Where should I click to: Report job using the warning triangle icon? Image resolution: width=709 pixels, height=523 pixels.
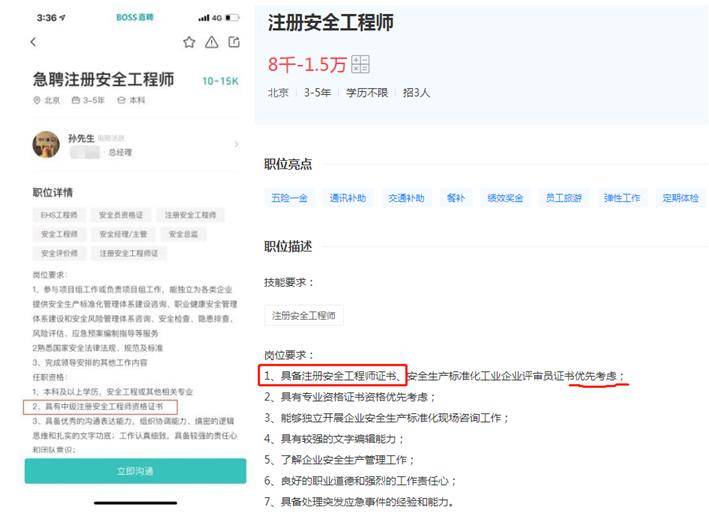tap(212, 42)
